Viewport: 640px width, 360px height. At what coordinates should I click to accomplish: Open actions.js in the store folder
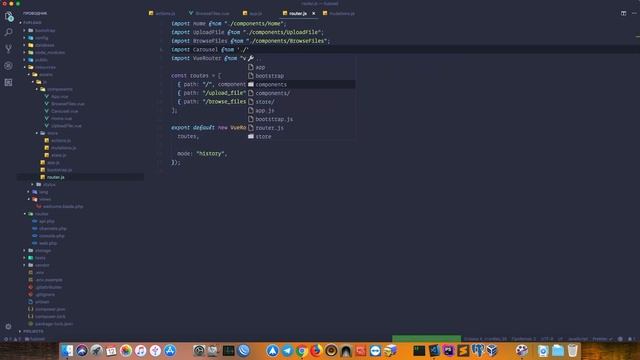click(x=61, y=141)
